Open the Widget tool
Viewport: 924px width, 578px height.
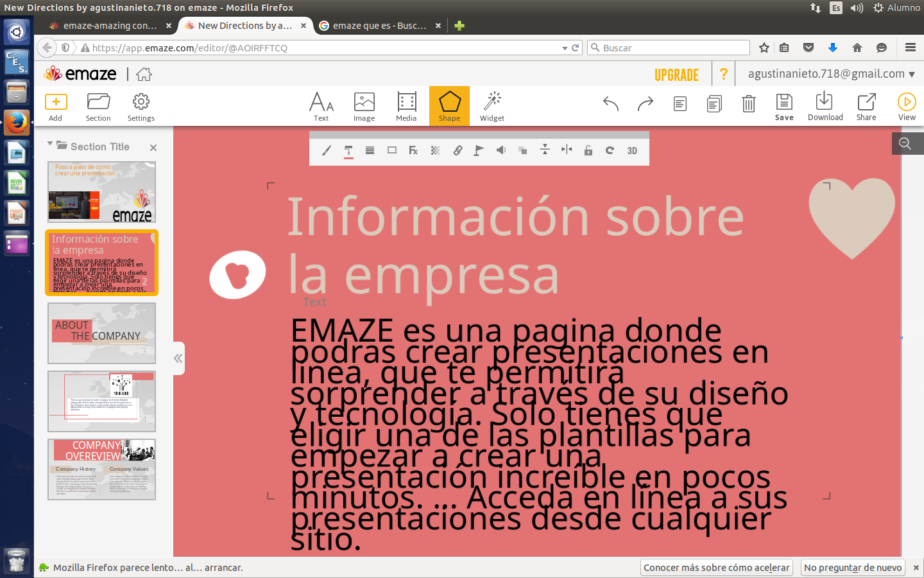[x=492, y=106]
